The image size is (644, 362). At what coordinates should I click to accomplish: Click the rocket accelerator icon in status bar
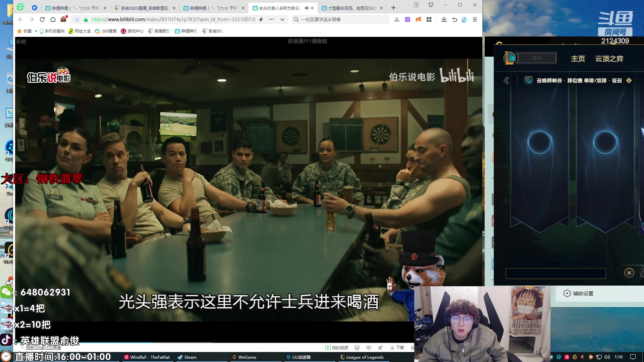pyautogui.click(x=380, y=348)
